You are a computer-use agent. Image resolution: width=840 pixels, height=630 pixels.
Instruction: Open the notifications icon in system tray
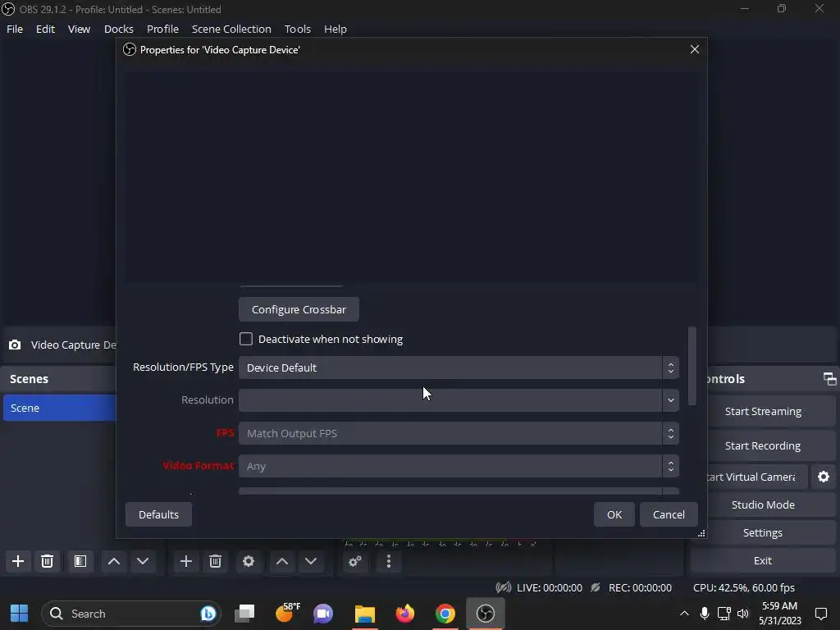820,614
